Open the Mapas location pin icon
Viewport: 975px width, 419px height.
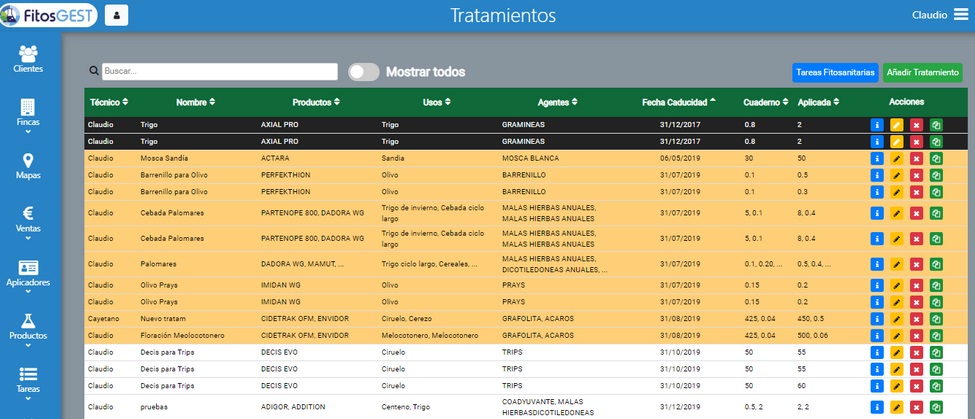pyautogui.click(x=28, y=161)
